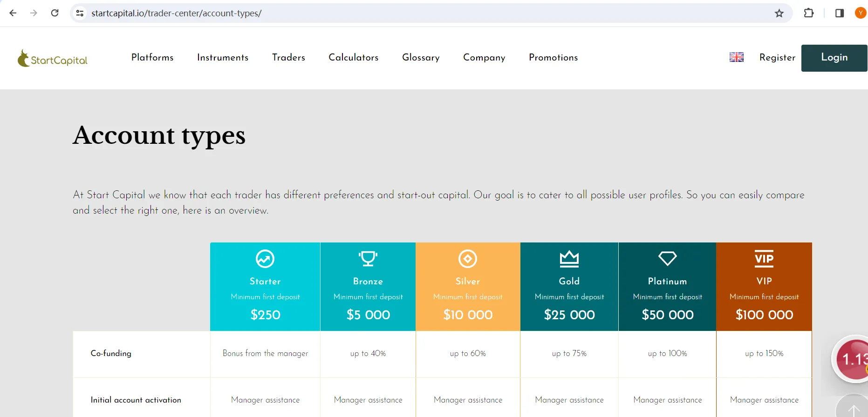Click the Platinum $50 000 deposit amount
This screenshot has height=417, width=868.
coord(668,315)
